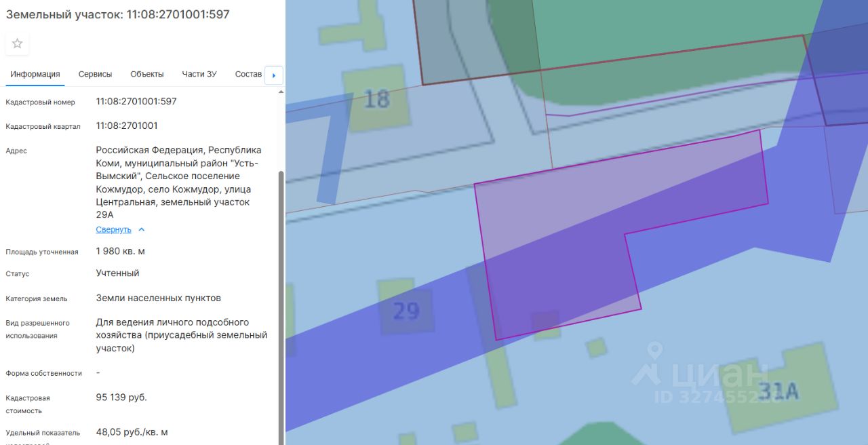Viewport: 868px width, 445px height.
Task: Click land category Земли населенных пунктов
Action: pos(159,298)
